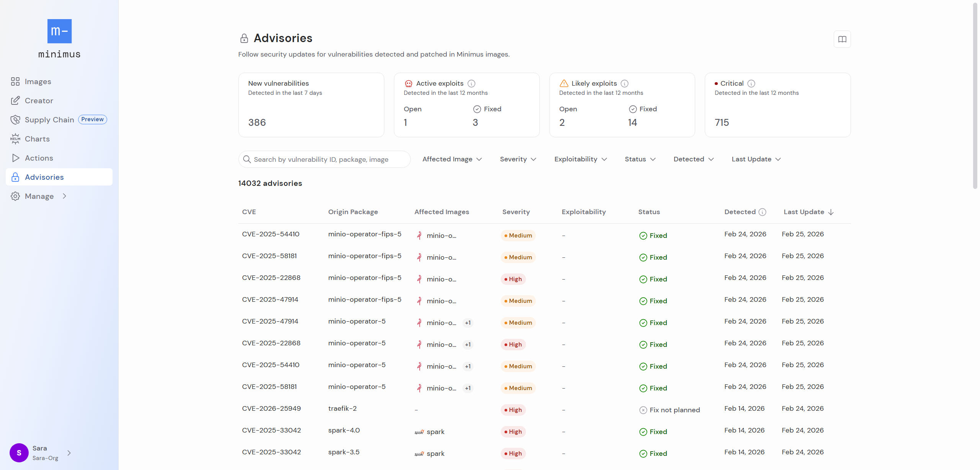Click the Detected column info icon

(763, 212)
